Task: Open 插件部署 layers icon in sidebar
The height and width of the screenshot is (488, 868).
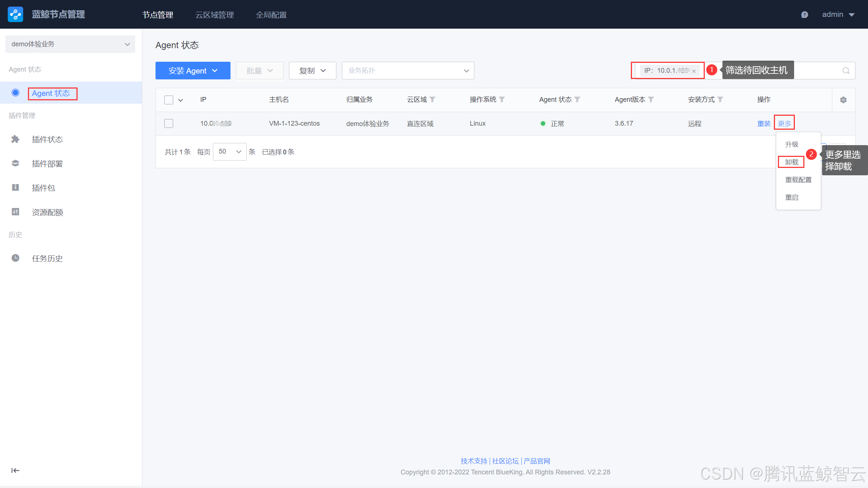Action: pos(15,164)
